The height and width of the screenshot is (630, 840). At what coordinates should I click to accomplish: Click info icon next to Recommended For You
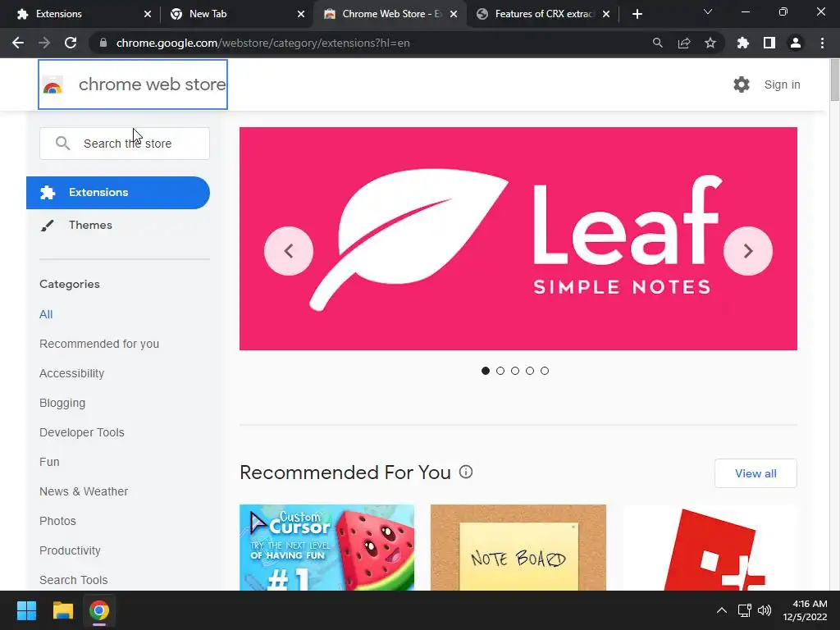[x=466, y=472]
